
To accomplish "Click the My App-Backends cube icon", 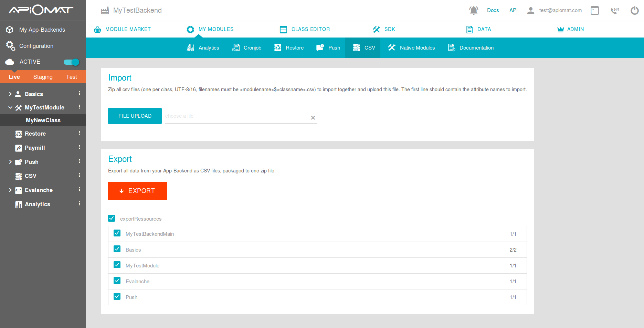I will tap(10, 30).
